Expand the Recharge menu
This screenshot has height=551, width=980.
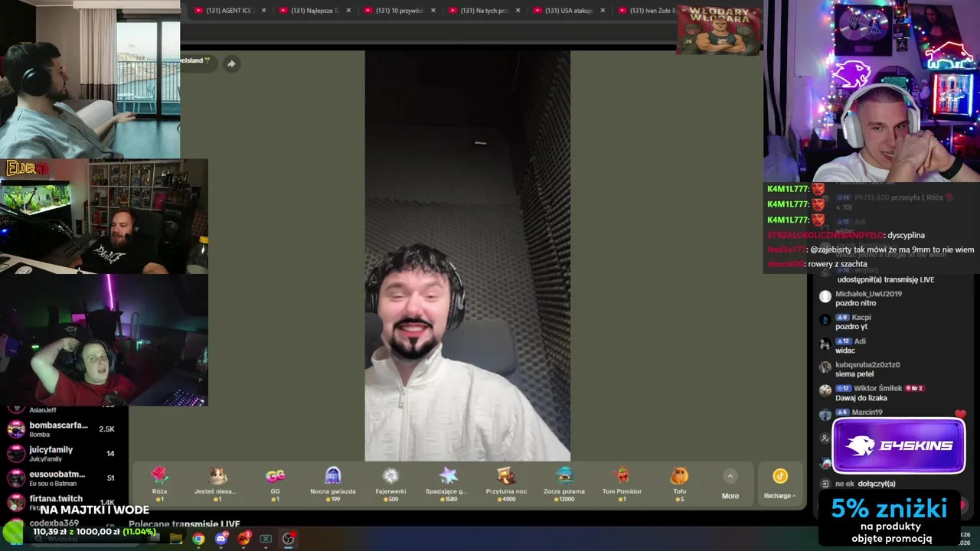780,496
